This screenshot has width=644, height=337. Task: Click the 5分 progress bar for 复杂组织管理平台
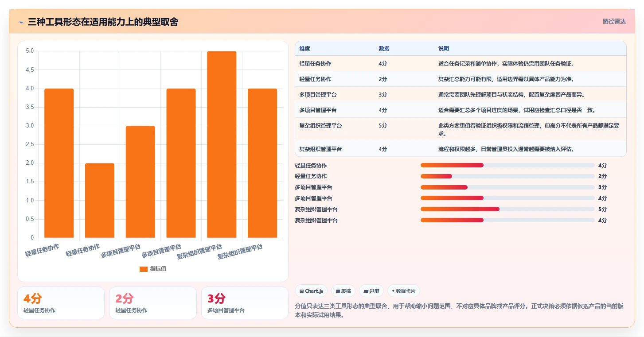point(507,209)
